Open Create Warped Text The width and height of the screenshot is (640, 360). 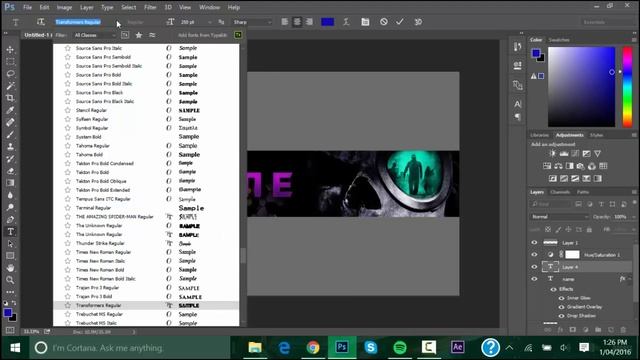(346, 22)
